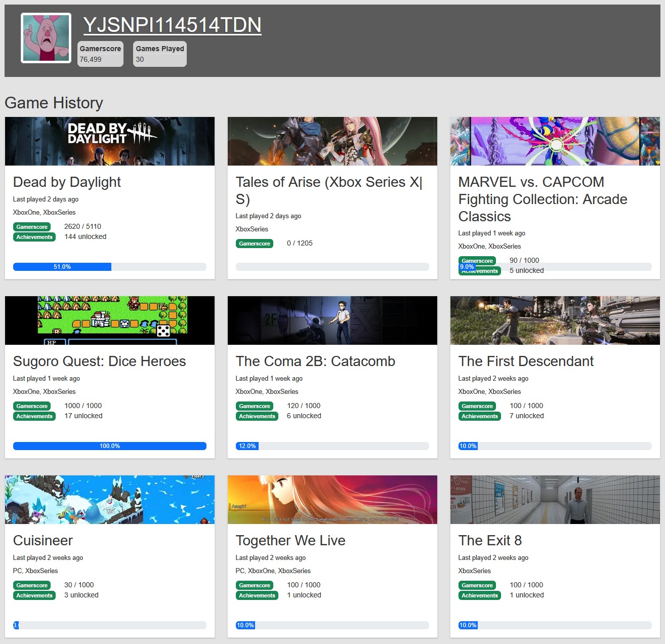The height and width of the screenshot is (644, 665).
Task: Click "XboxOne, XboxSeries" under The Coma 2B
Action: 267,392
